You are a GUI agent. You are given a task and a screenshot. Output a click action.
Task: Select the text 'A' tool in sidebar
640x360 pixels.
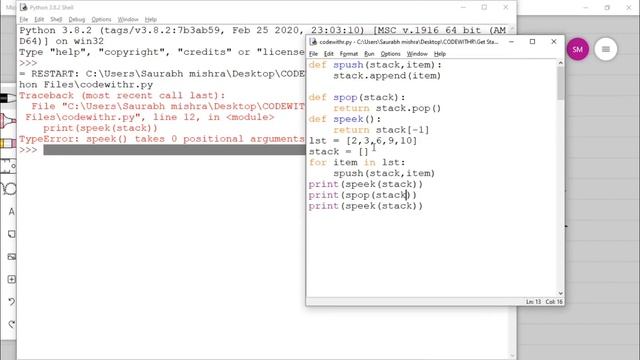[x=11, y=211]
